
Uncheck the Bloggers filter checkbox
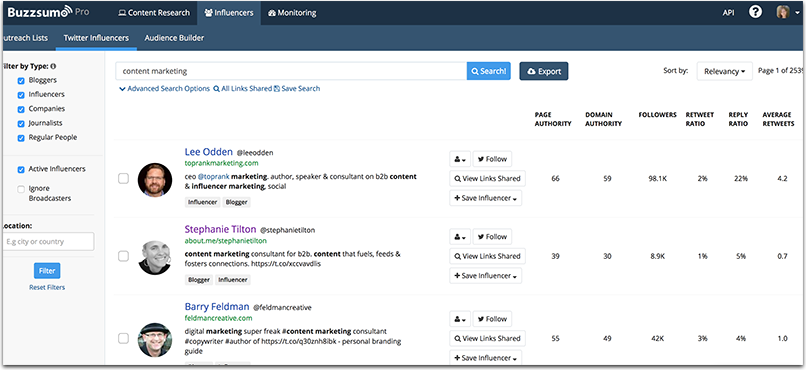pos(21,81)
